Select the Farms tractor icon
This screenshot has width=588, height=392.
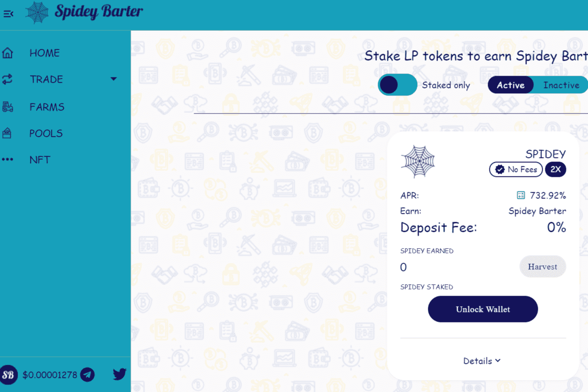(x=8, y=106)
